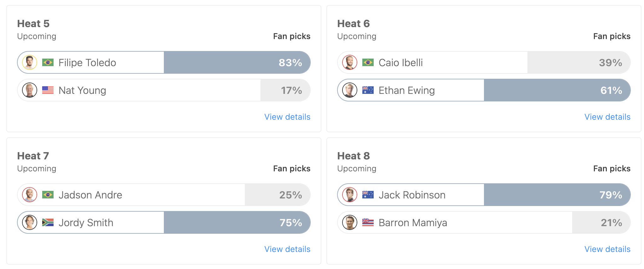The width and height of the screenshot is (644, 269).
Task: Open View details for Heat 6
Action: tap(607, 117)
